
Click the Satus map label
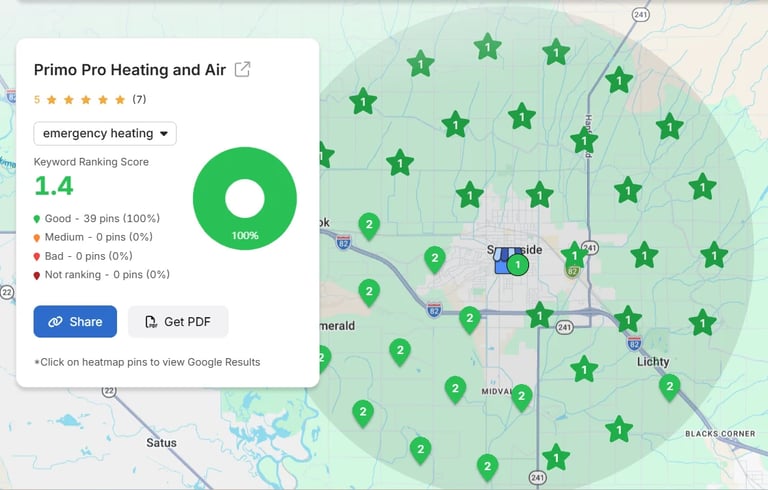point(161,443)
